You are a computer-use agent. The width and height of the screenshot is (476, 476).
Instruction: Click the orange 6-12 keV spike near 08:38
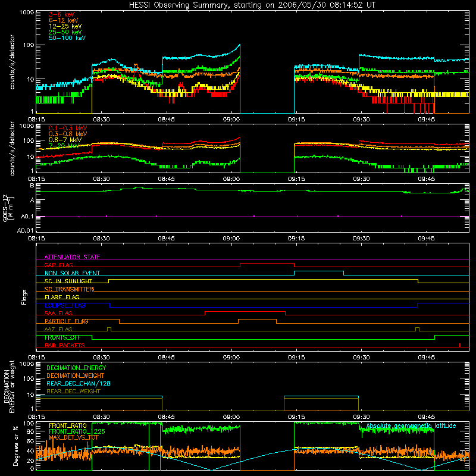point(136,66)
